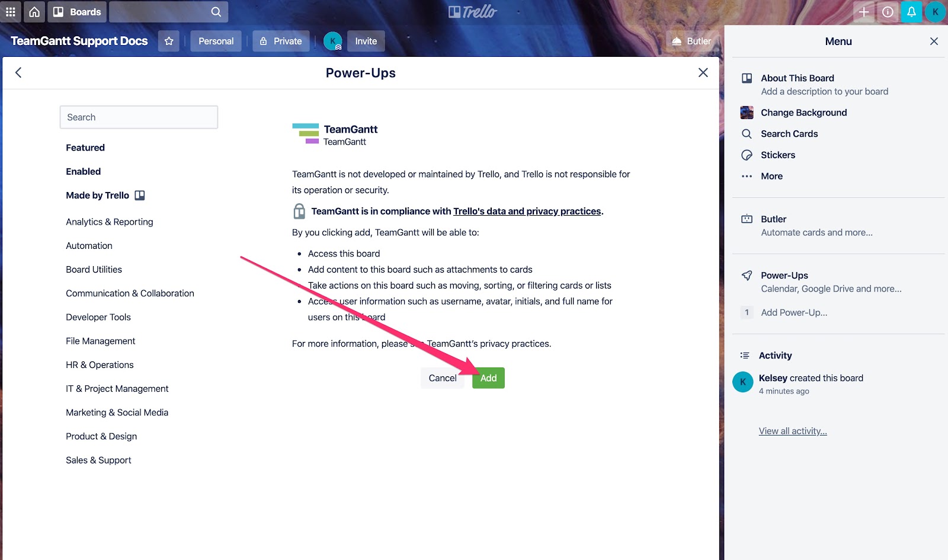Open the Private visibility dropdown
The image size is (948, 560).
coord(281,41)
